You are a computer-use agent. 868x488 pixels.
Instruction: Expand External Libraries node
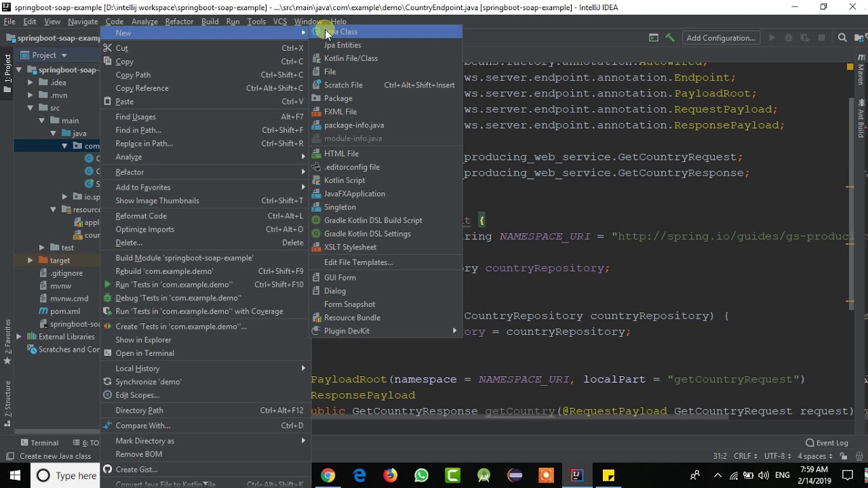tap(19, 337)
